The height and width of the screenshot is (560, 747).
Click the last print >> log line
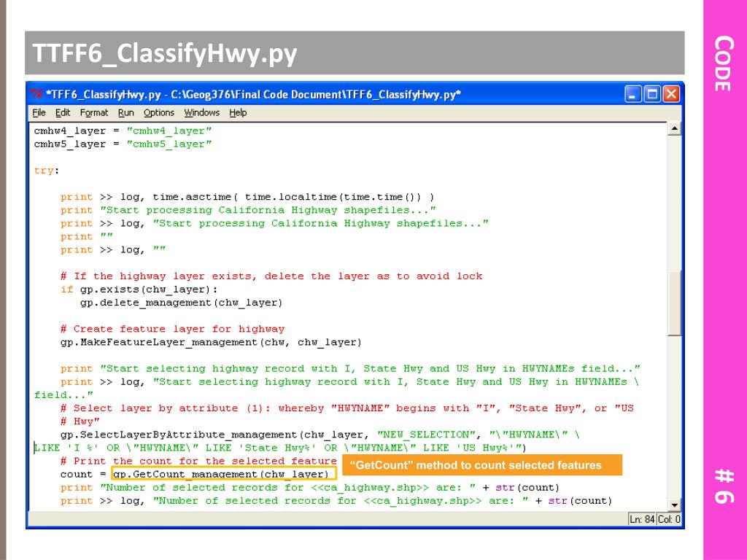coord(336,500)
